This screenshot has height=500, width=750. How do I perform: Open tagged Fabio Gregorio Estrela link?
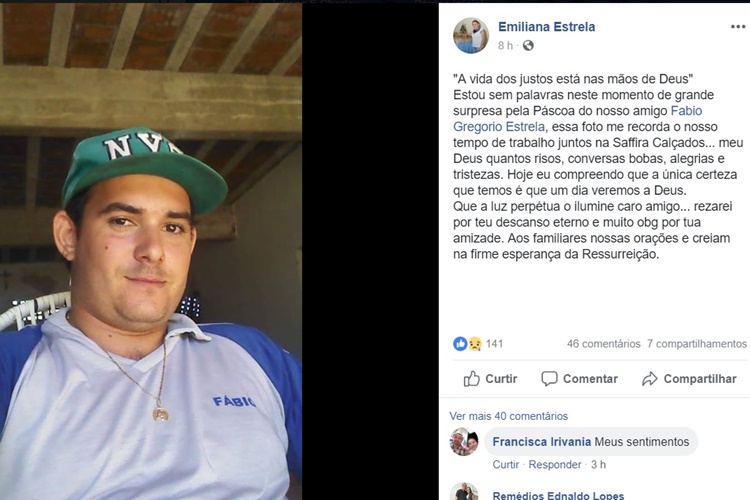tap(578, 119)
